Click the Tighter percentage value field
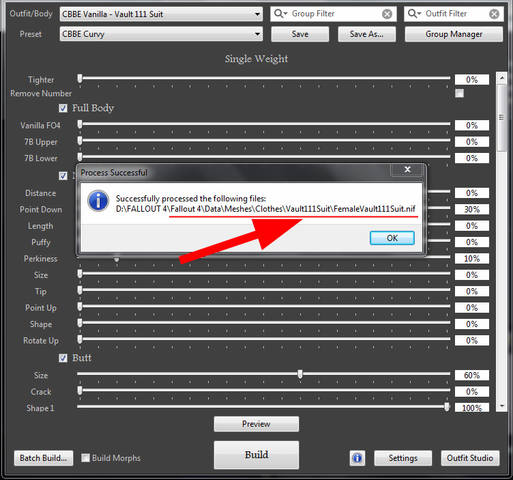Viewport: 513px width, 480px height. pyautogui.click(x=472, y=80)
